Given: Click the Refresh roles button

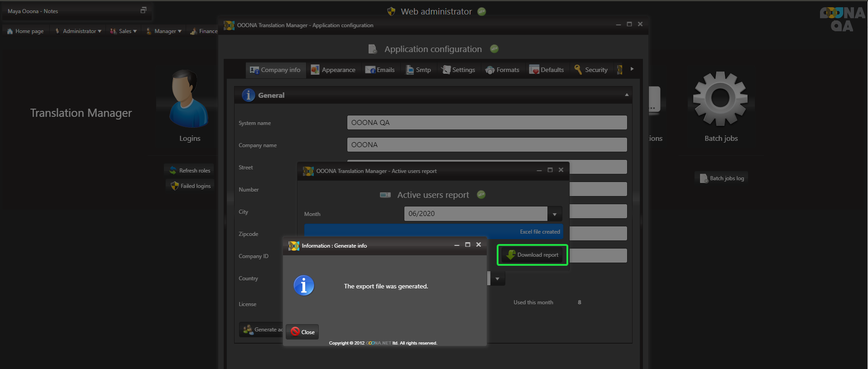Looking at the screenshot, I should (x=190, y=171).
